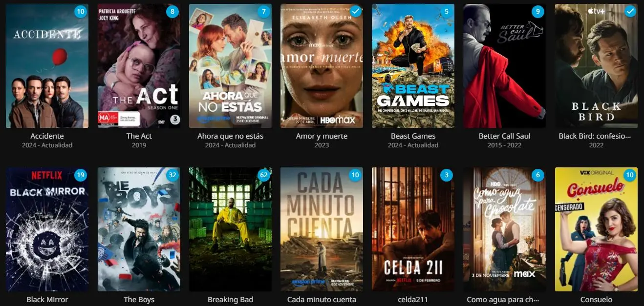Click the badge 19 on Black Mirror poster
644x306 pixels.
(x=81, y=175)
